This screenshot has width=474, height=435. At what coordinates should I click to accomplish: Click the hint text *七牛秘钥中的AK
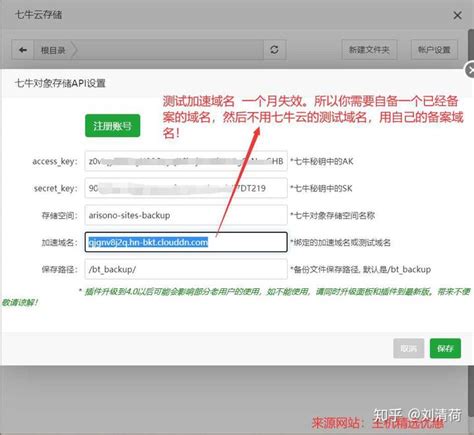(322, 162)
